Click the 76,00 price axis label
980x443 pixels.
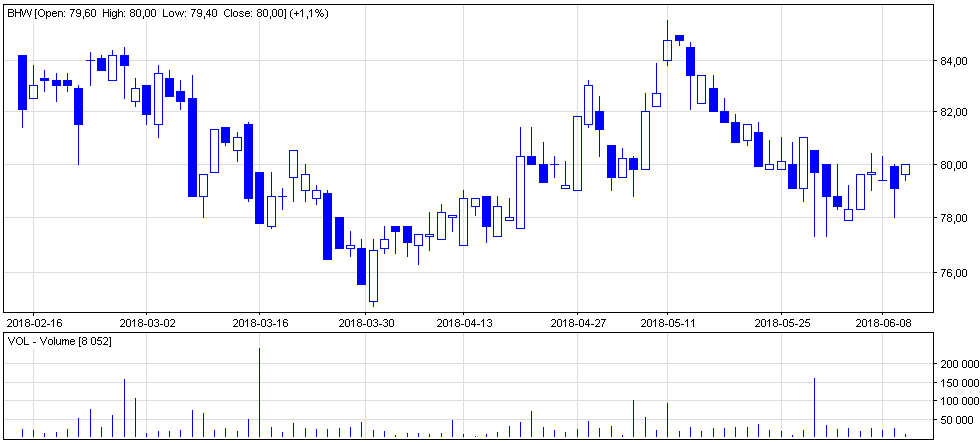(x=955, y=273)
